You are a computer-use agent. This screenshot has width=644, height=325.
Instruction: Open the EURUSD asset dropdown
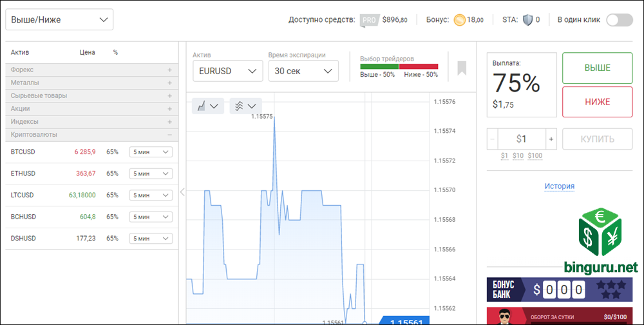pos(227,71)
